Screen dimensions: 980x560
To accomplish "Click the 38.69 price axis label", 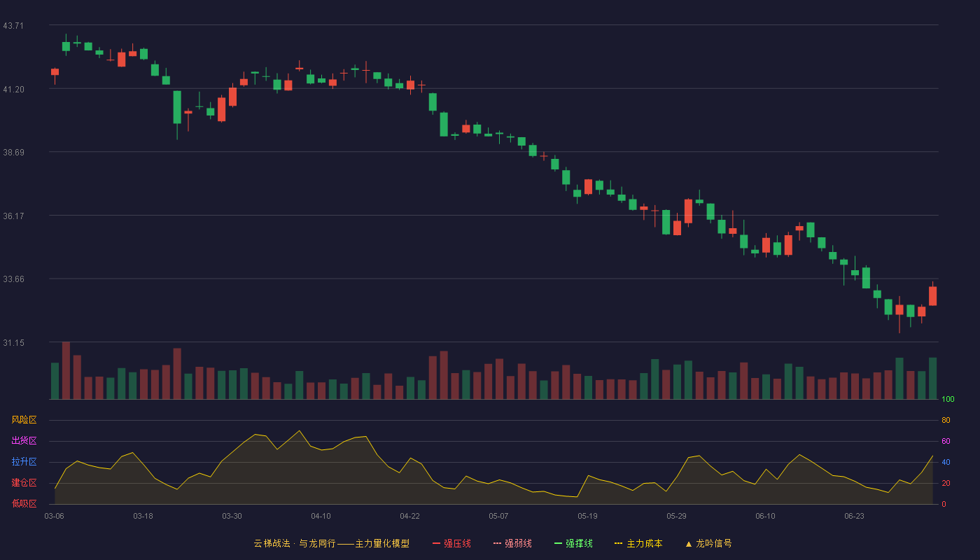I will [13, 153].
